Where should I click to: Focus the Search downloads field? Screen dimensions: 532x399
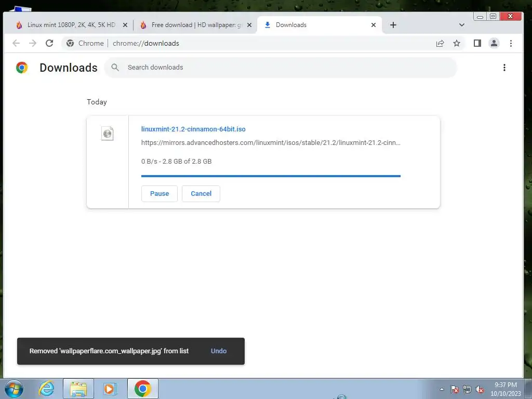click(280, 67)
